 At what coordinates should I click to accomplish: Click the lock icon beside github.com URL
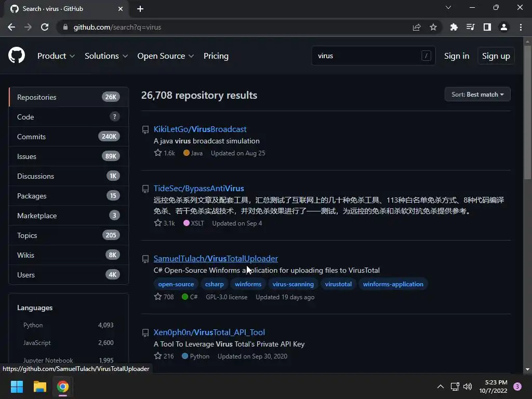65,27
